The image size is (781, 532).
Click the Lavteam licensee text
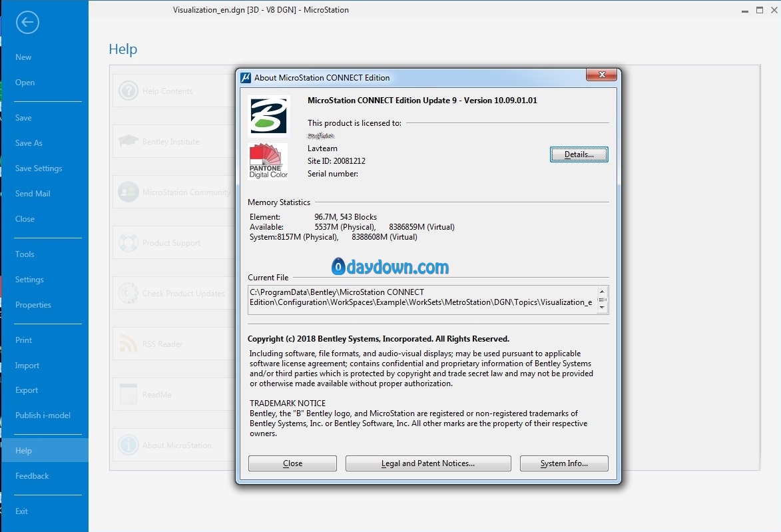pyautogui.click(x=322, y=148)
